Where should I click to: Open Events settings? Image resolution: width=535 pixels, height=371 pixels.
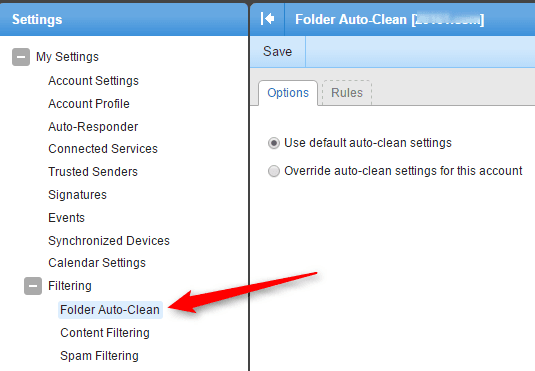click(67, 218)
